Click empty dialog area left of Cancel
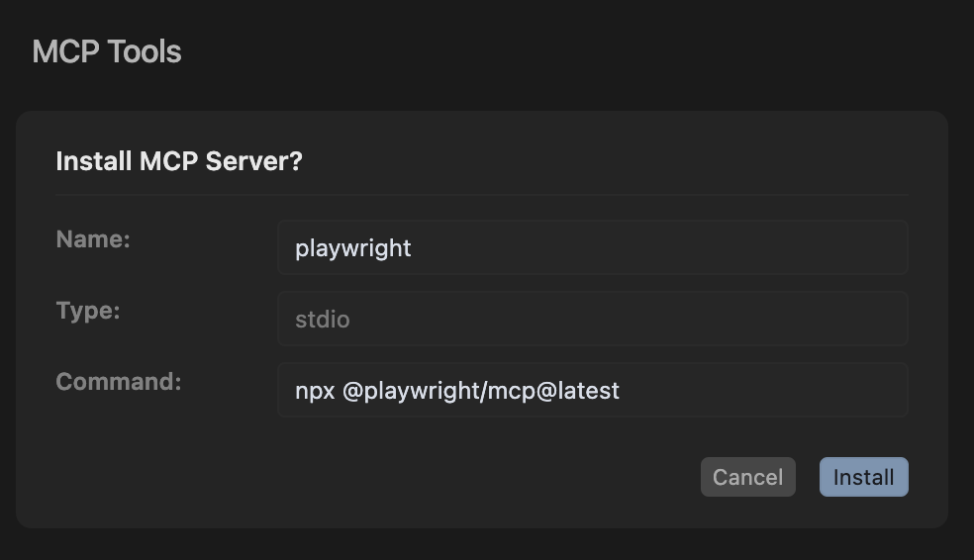Viewport: 974px width, 560px height. pos(396,477)
